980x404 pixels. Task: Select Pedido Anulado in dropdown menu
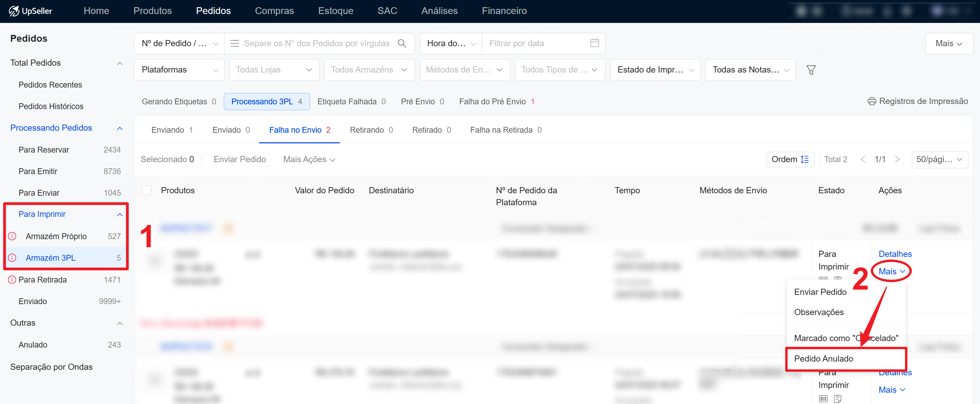[x=824, y=359]
